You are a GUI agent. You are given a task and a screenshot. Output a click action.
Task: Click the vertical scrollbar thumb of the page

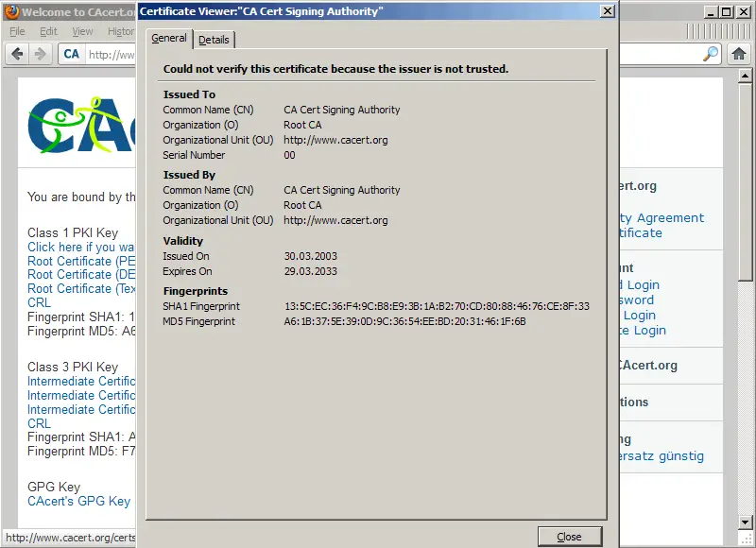pyautogui.click(x=745, y=181)
